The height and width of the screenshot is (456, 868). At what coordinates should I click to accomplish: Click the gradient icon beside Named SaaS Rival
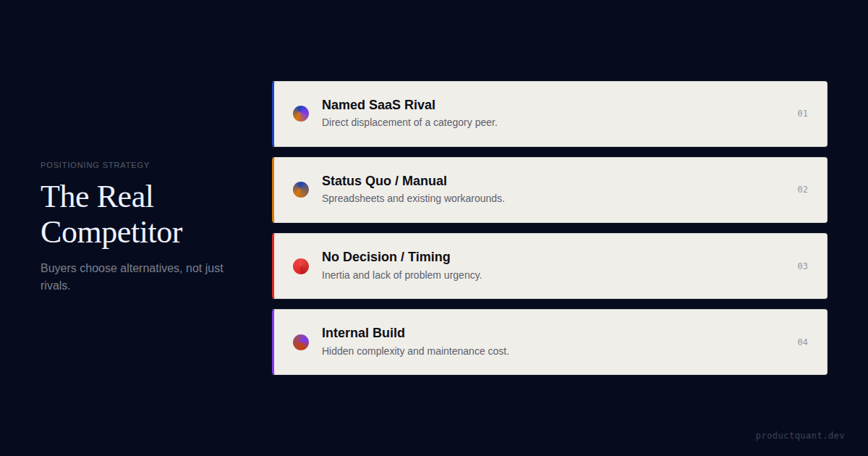click(x=301, y=114)
